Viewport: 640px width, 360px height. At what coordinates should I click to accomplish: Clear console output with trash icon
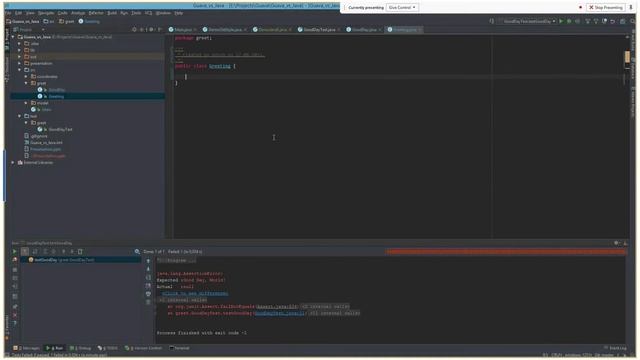click(x=148, y=302)
